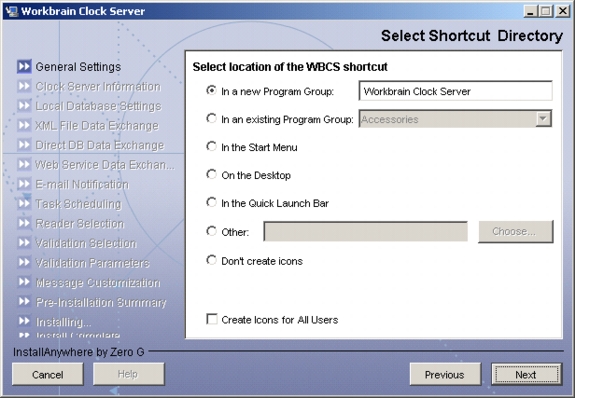The width and height of the screenshot is (591, 415).
Task: Click the E-mail Notification step icon
Action: pyautogui.click(x=24, y=184)
